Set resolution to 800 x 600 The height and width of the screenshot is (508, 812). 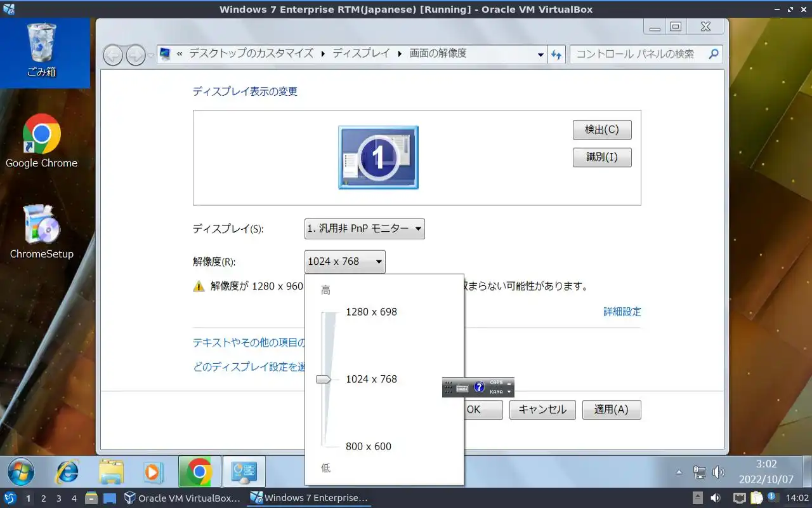coord(369,446)
